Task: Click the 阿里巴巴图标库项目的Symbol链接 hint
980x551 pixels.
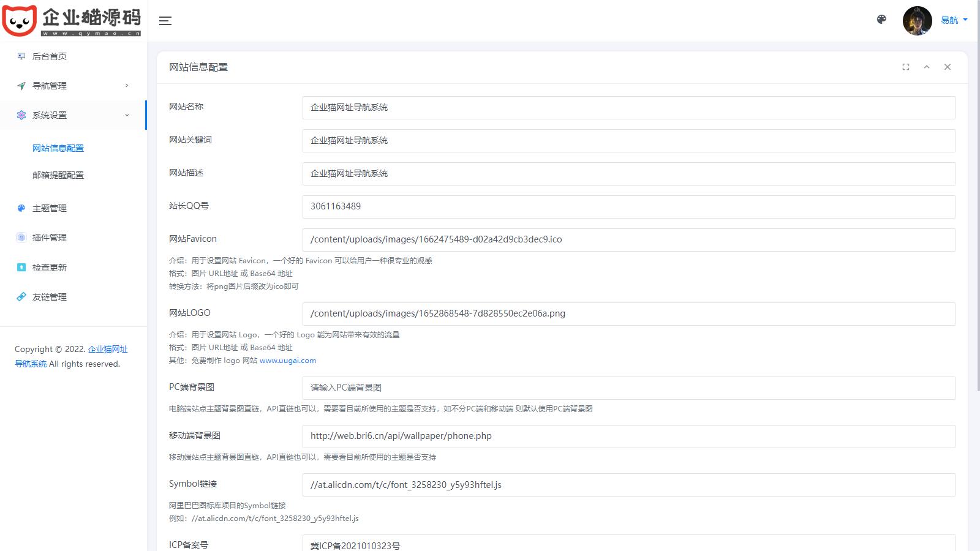Action: coord(228,506)
